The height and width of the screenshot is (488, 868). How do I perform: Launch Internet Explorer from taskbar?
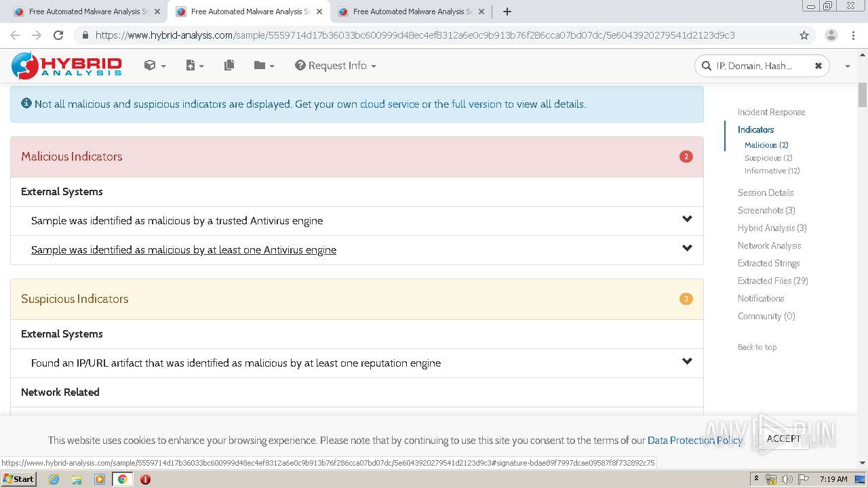point(54,479)
